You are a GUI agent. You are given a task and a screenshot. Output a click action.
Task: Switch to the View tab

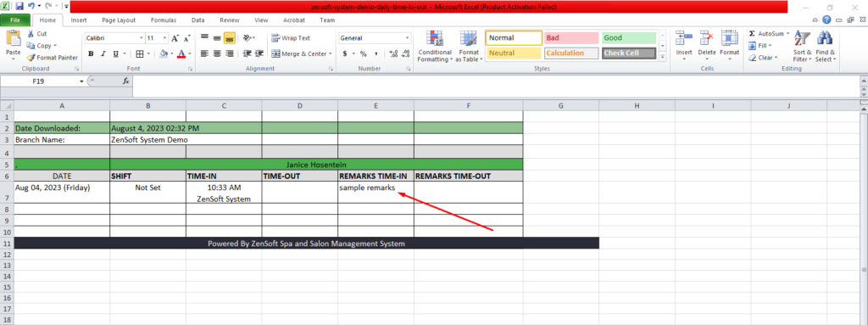[x=261, y=20]
